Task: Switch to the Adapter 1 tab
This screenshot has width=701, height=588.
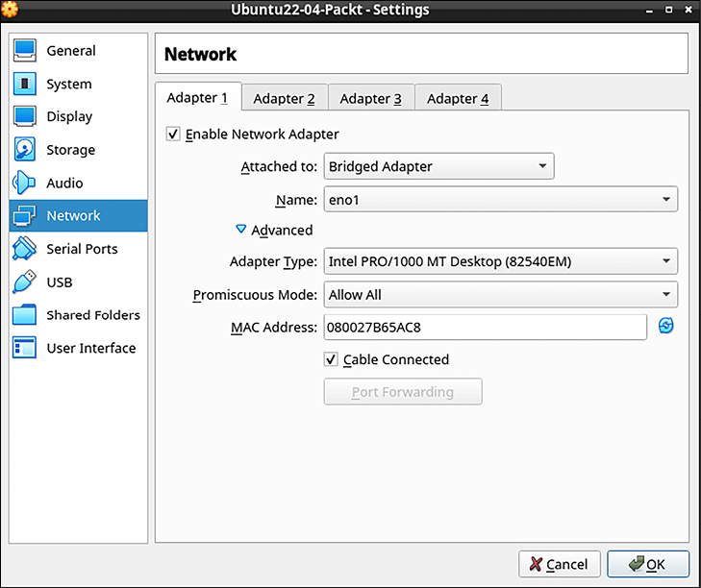Action: [x=197, y=97]
